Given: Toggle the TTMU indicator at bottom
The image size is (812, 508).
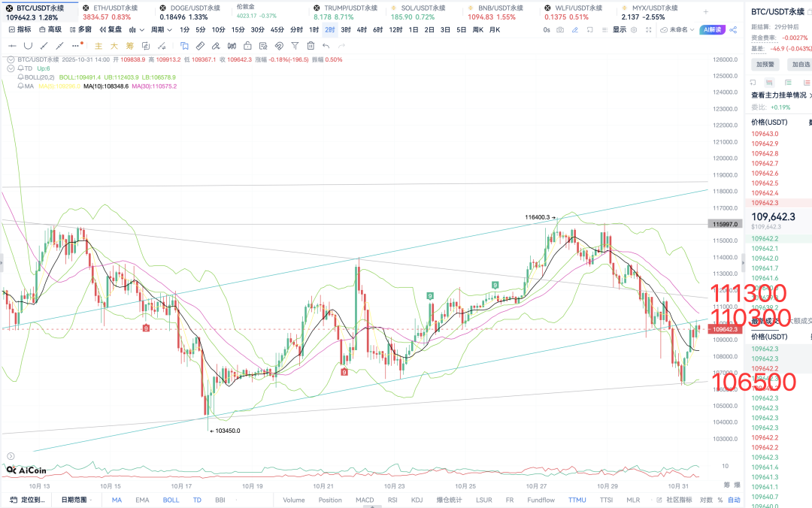Looking at the screenshot, I should [577, 500].
